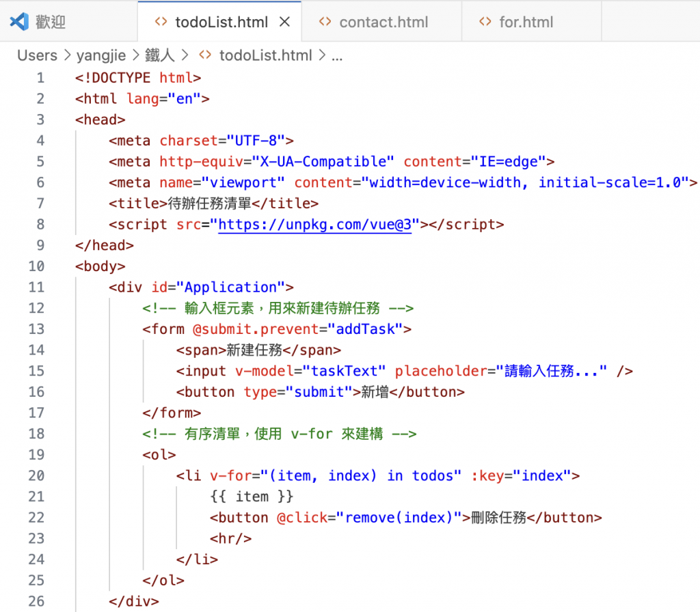The width and height of the screenshot is (700, 612).
Task: Select todoList.html in the breadcrumb
Action: click(265, 55)
